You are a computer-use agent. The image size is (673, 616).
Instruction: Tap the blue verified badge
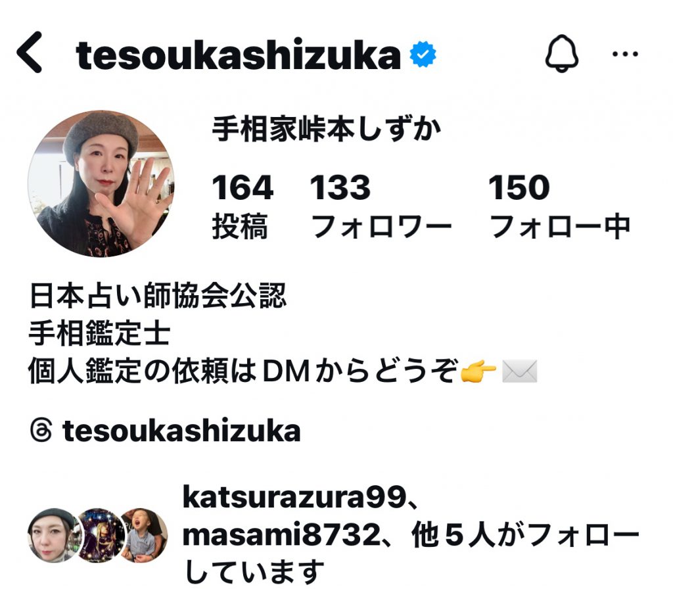[x=423, y=54]
